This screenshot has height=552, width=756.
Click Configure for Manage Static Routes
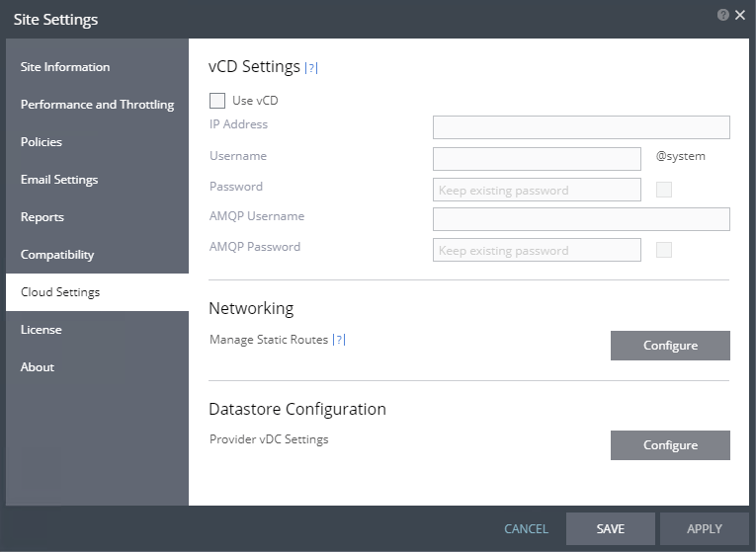point(670,346)
